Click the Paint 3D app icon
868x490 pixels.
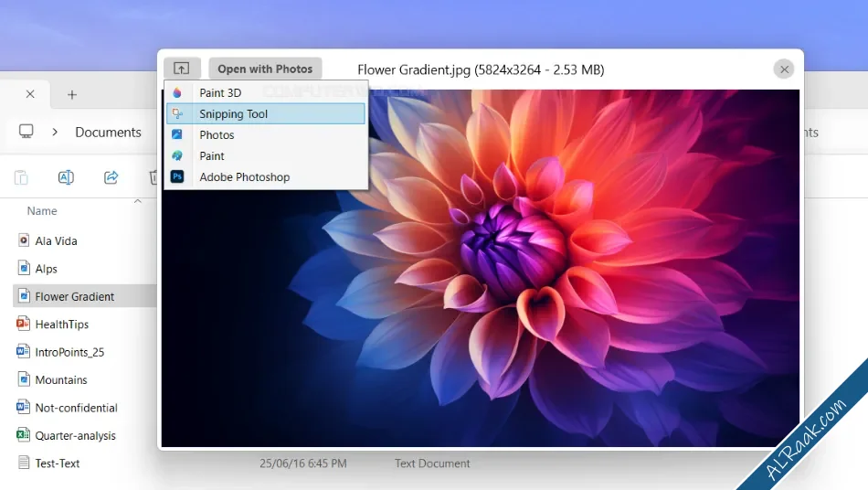click(x=177, y=92)
